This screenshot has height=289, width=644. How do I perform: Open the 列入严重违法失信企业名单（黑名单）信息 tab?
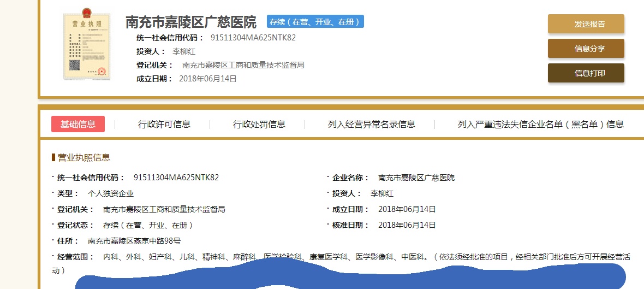(540, 124)
